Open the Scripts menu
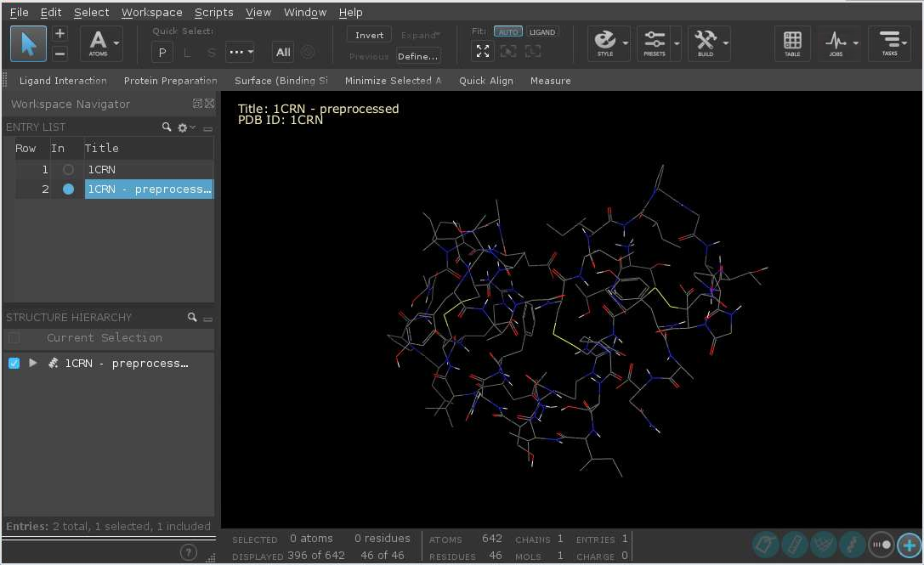This screenshot has width=924, height=565. [213, 12]
